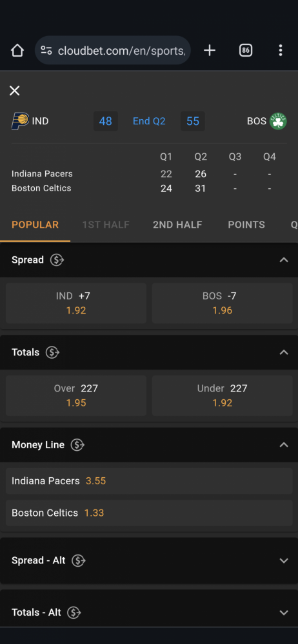Image resolution: width=298 pixels, height=644 pixels.
Task: Open new tab with plus icon
Action: 210,50
